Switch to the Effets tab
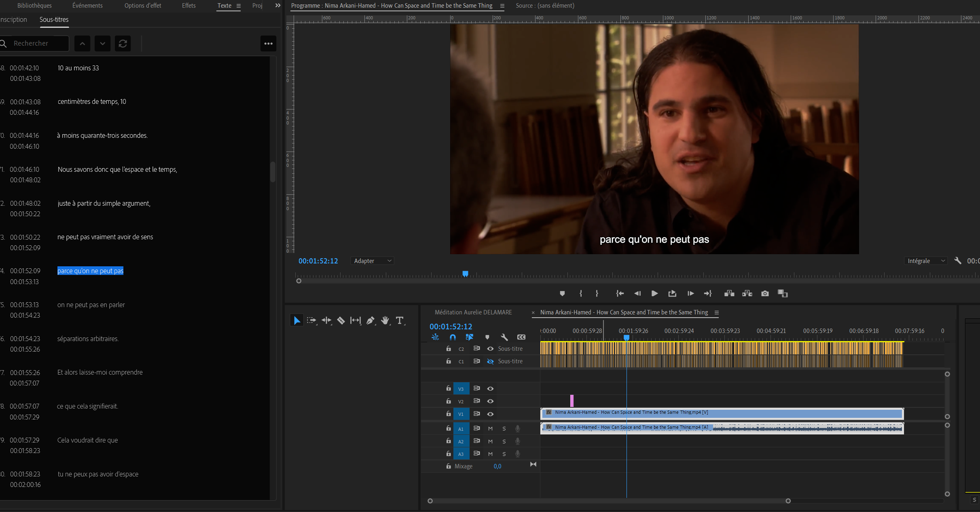Screen dimensions: 980x512 click(x=188, y=6)
